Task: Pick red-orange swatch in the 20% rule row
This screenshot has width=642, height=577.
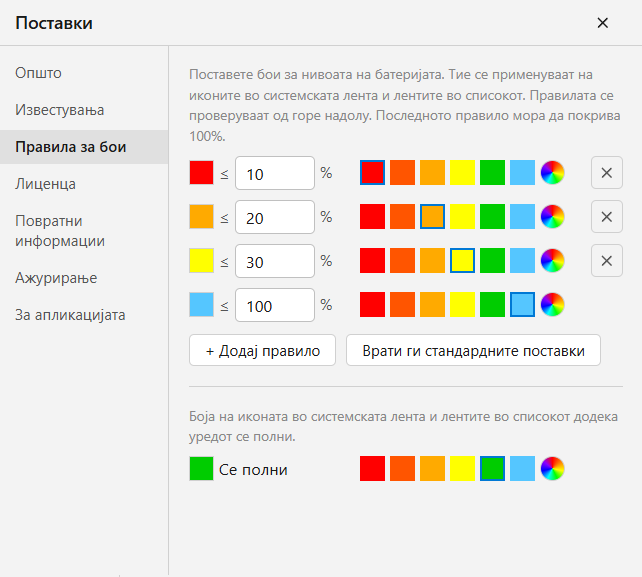Action: click(x=402, y=217)
